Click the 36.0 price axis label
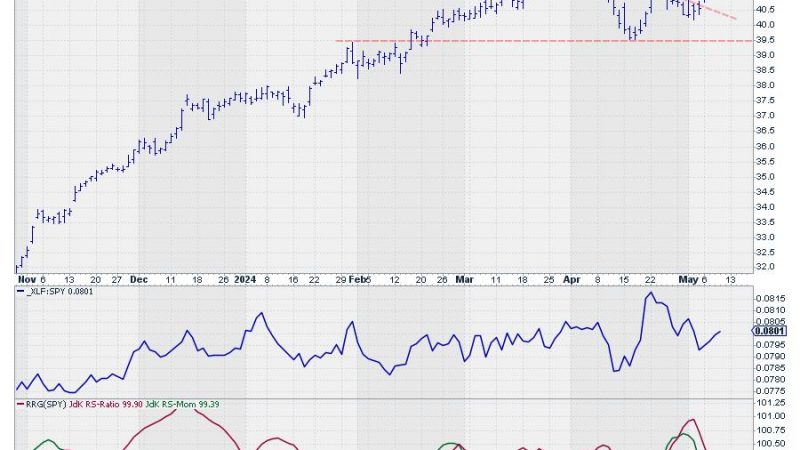This screenshot has height=450, width=800. click(765, 146)
